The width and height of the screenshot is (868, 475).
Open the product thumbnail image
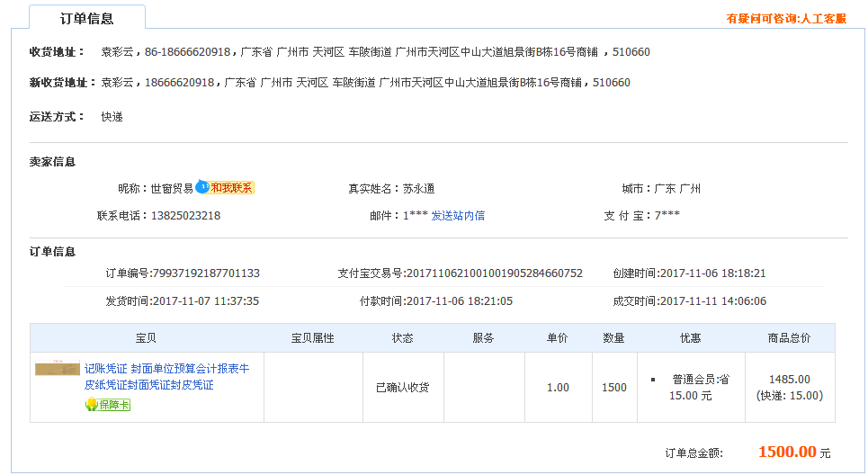58,370
